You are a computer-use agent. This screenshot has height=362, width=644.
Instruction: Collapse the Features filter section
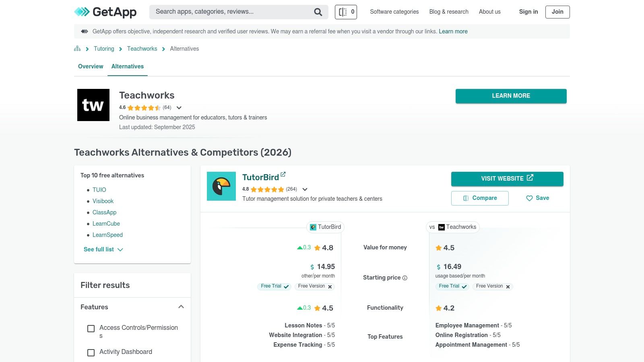(x=181, y=307)
